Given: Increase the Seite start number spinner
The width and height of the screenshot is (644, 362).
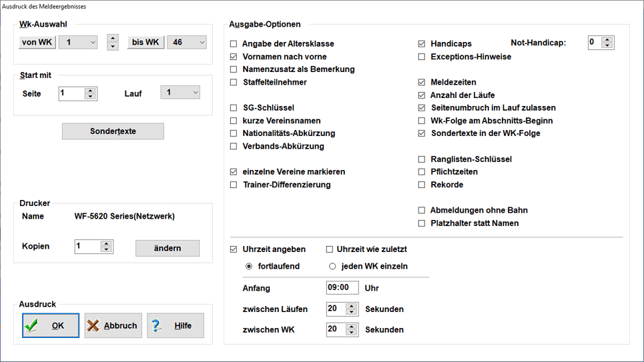Looking at the screenshot, I should [90, 91].
